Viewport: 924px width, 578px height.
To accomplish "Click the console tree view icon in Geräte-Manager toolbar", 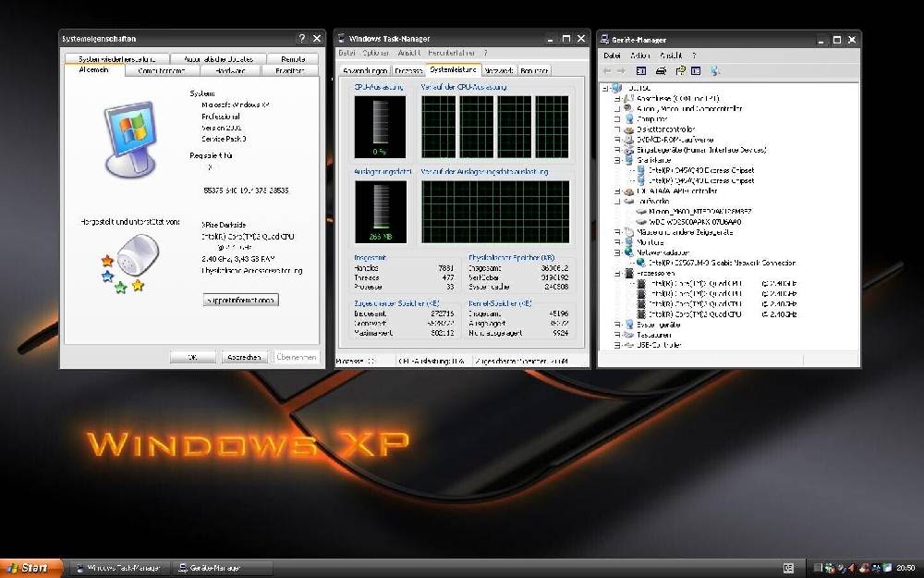I will pyautogui.click(x=641, y=71).
